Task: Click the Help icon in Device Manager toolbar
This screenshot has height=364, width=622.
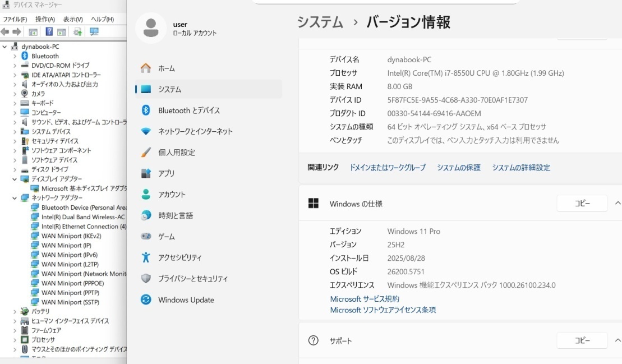Action: point(49,32)
